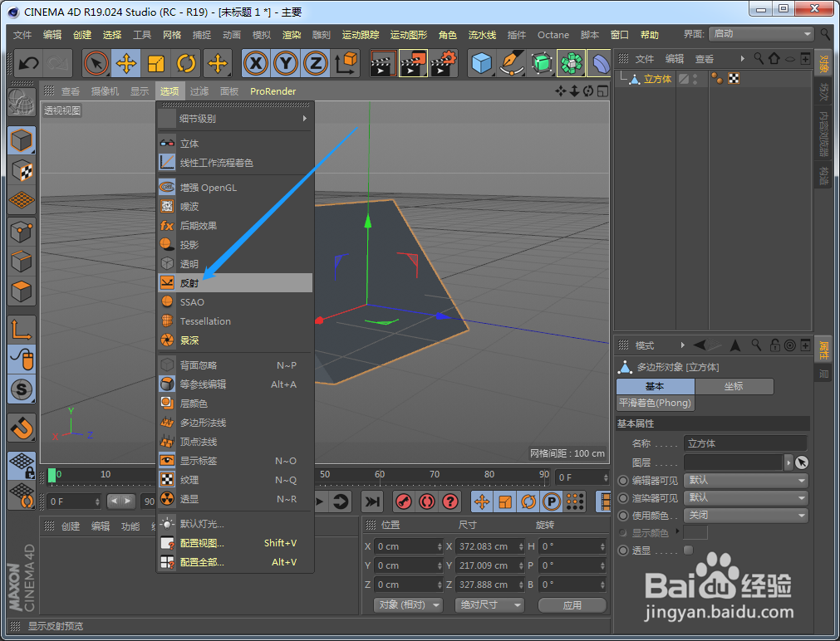Viewport: 840px width, 641px height.
Task: Jump to end of animation
Action: (371, 502)
